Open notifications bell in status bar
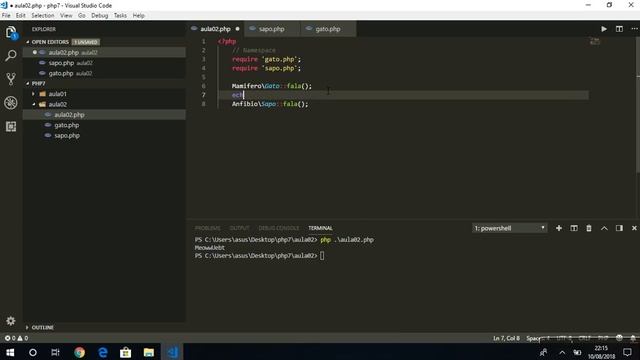Viewport: 640px width, 360px height. (633, 338)
